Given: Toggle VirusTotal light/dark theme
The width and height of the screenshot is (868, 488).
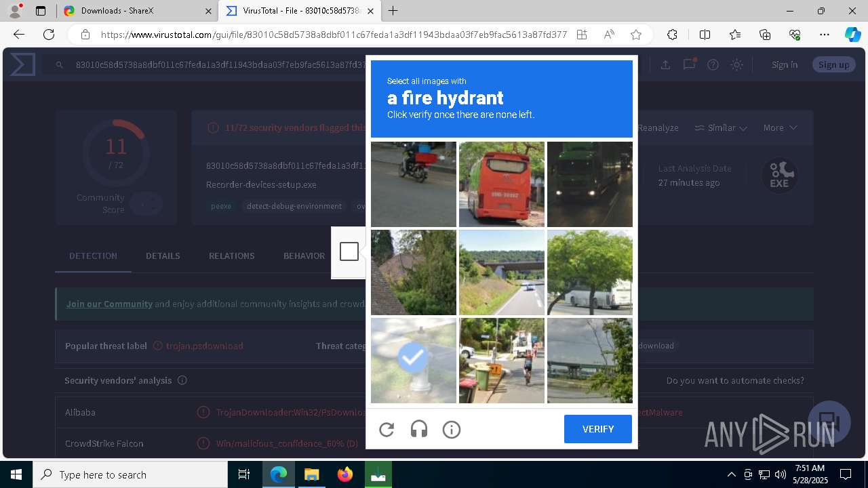Looking at the screenshot, I should point(736,65).
